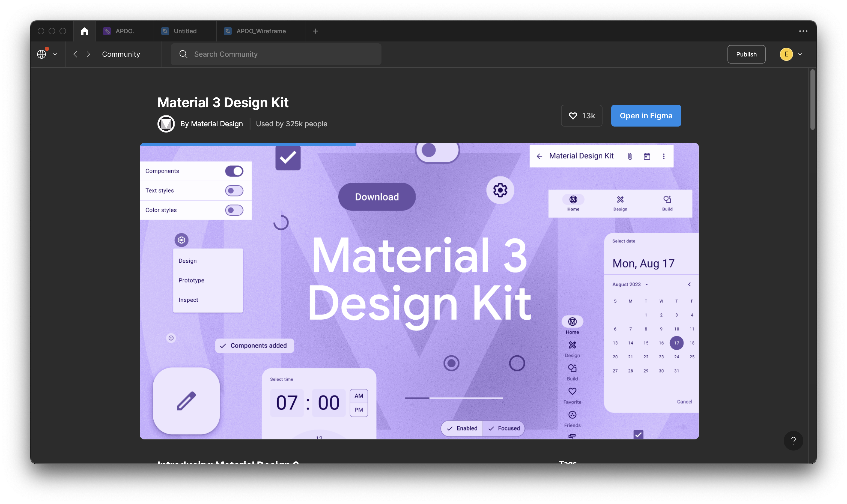Open the By Material Design author link

pos(211,124)
